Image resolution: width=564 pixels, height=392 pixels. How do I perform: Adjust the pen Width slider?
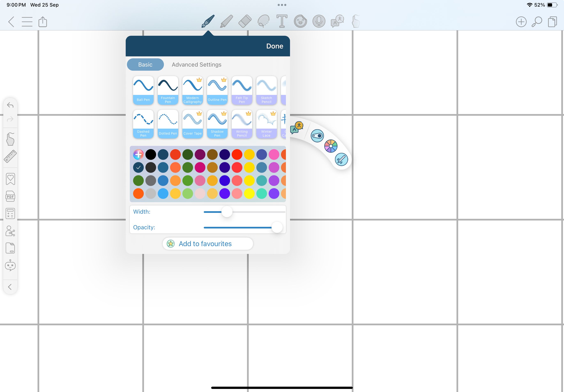(x=227, y=211)
